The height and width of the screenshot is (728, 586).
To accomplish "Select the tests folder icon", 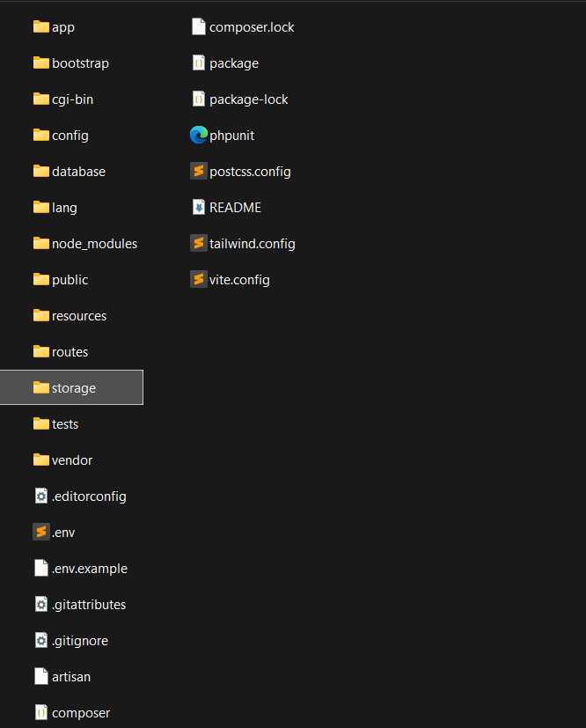I will pyautogui.click(x=40, y=424).
